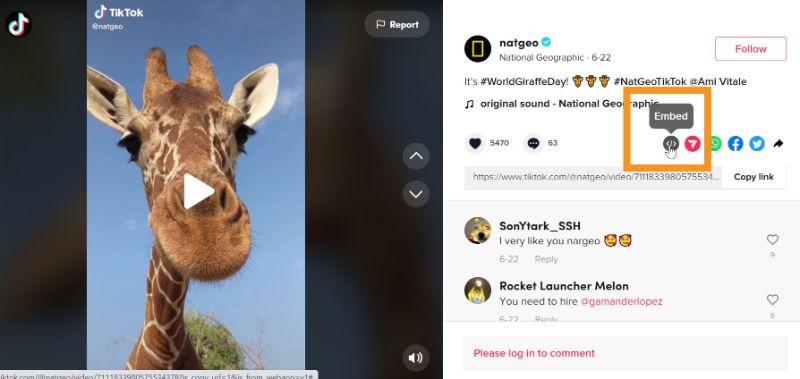Click the TikTok logo at top-left
The height and width of the screenshot is (379, 800).
click(x=18, y=24)
